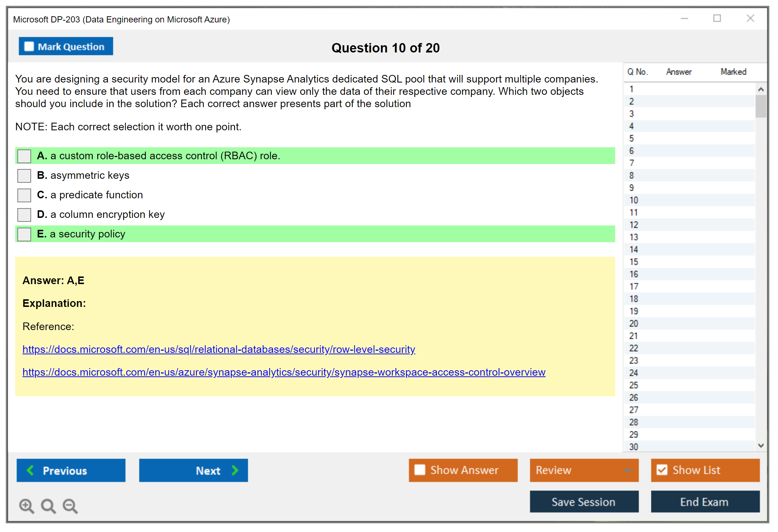
Task: Click the right arrow on the Next button
Action: tap(235, 470)
